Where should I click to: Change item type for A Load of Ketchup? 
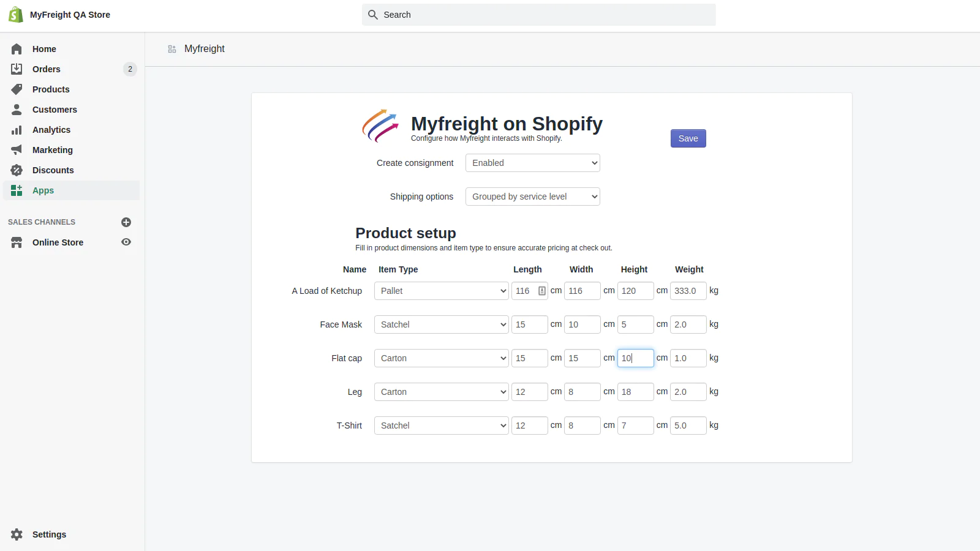[x=441, y=291]
